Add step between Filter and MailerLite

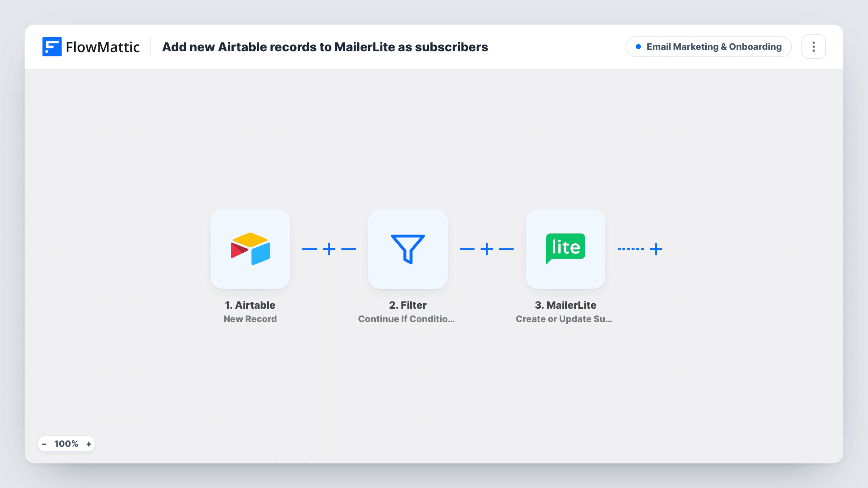[x=487, y=249]
